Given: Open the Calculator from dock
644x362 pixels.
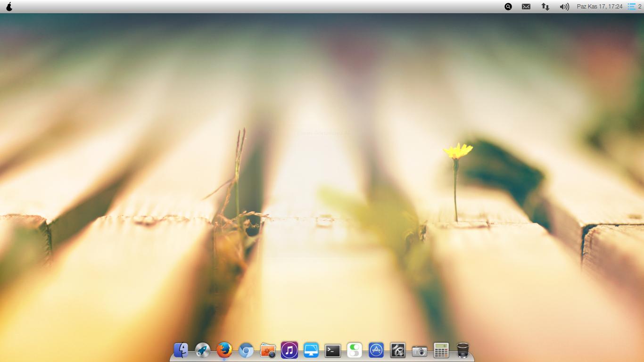Looking at the screenshot, I should [x=441, y=350].
